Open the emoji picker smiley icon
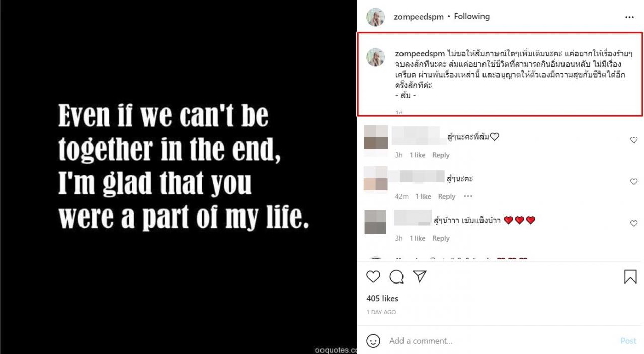Viewport: 644px width, 354px height. click(x=373, y=341)
